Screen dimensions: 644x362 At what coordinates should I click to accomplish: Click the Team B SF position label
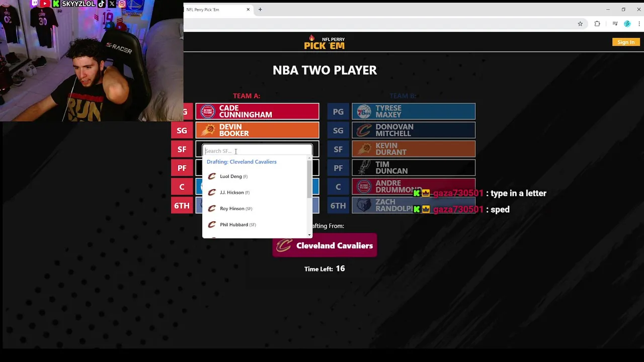338,149
